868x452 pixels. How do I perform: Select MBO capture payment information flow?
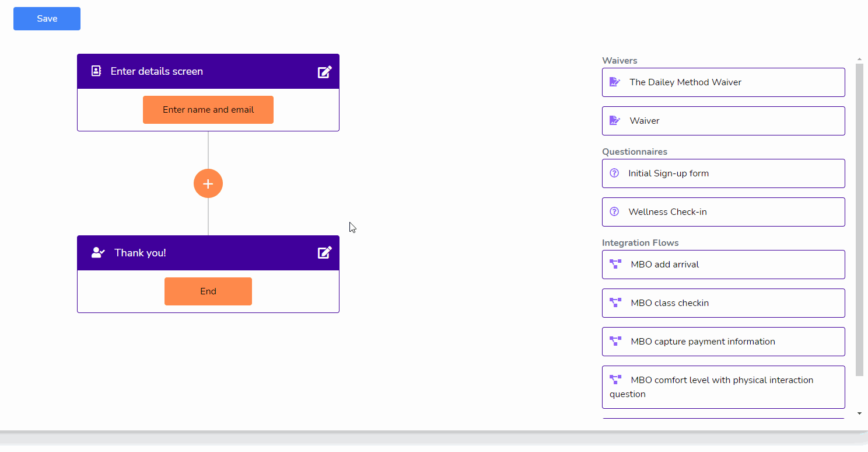pos(723,342)
